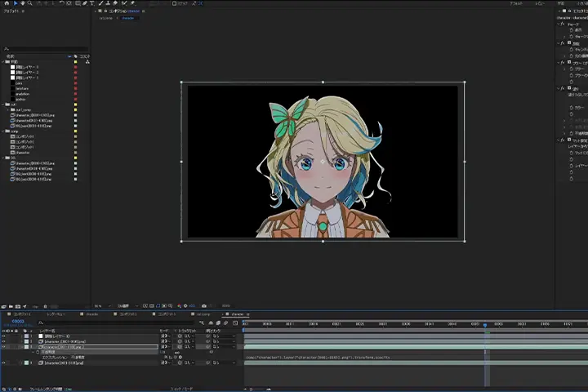Toggle the Snapping checkbox in toolbar
This screenshot has width=588, height=392.
pos(175,3)
